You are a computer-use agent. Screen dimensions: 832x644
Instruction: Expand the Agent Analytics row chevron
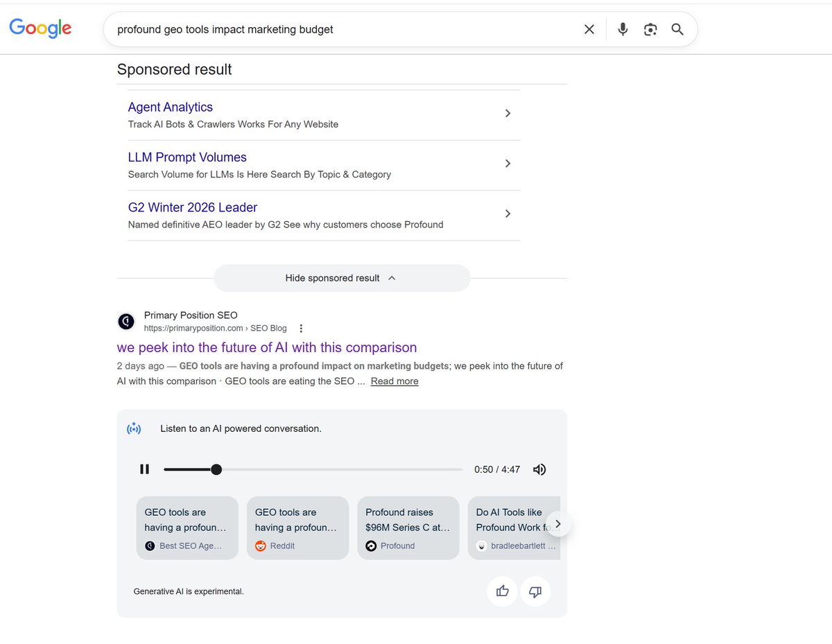pos(508,113)
